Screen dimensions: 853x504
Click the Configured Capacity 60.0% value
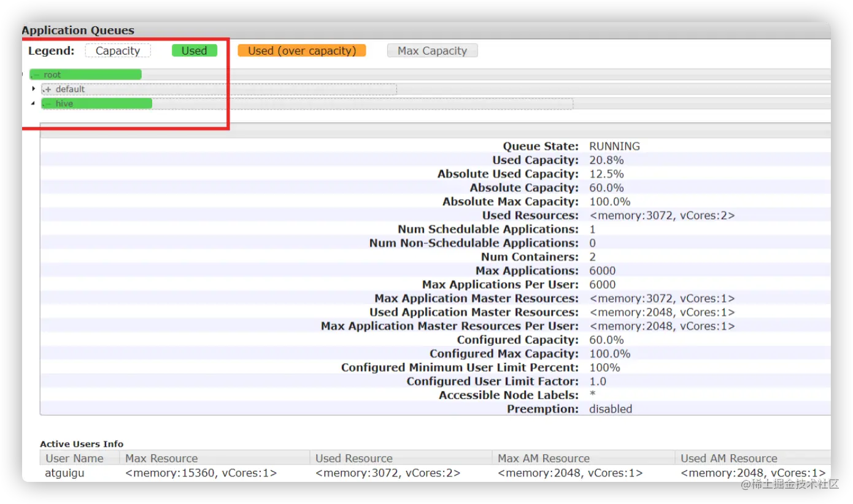pos(606,340)
